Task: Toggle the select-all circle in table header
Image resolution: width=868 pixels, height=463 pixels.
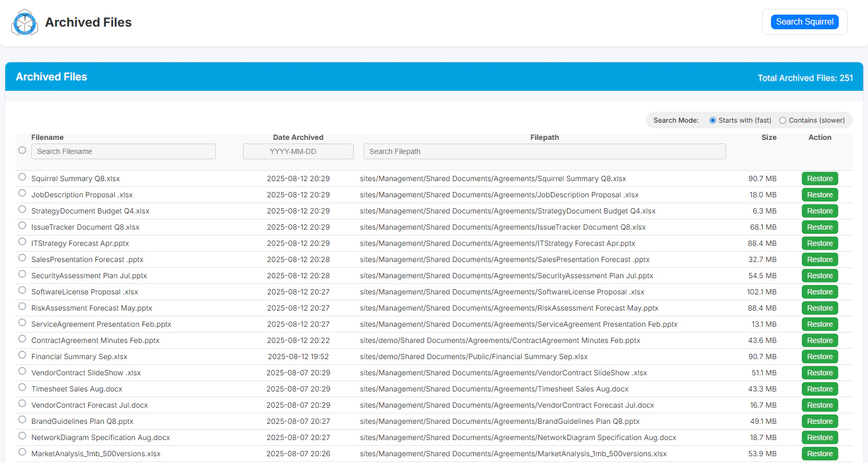Action: tap(22, 150)
